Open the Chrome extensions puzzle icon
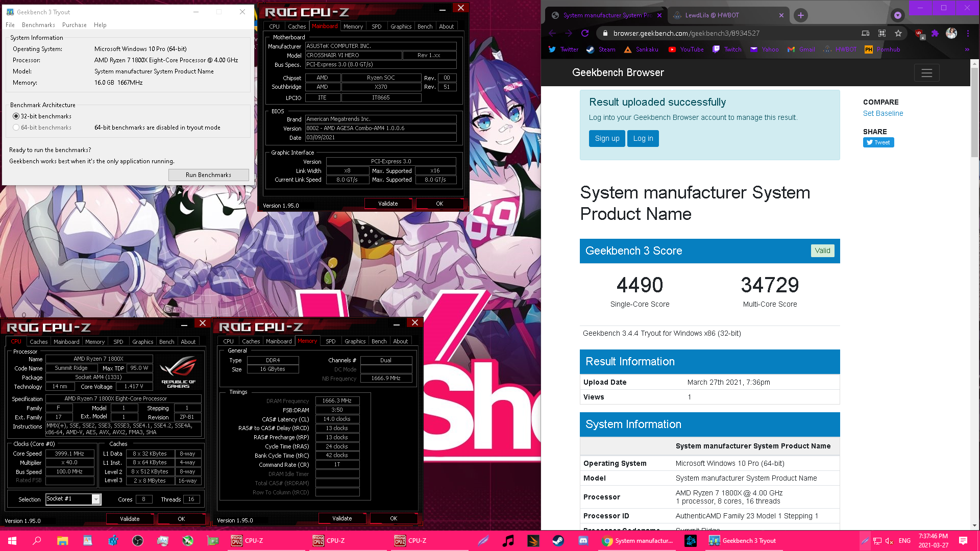This screenshot has height=551, width=980. 935,33
